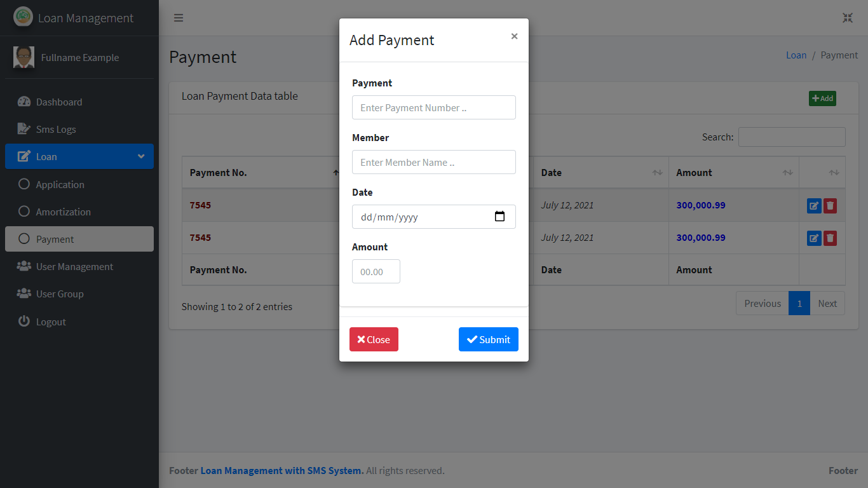Open the Amortization submenu item
This screenshot has width=868, height=488.
click(x=79, y=212)
